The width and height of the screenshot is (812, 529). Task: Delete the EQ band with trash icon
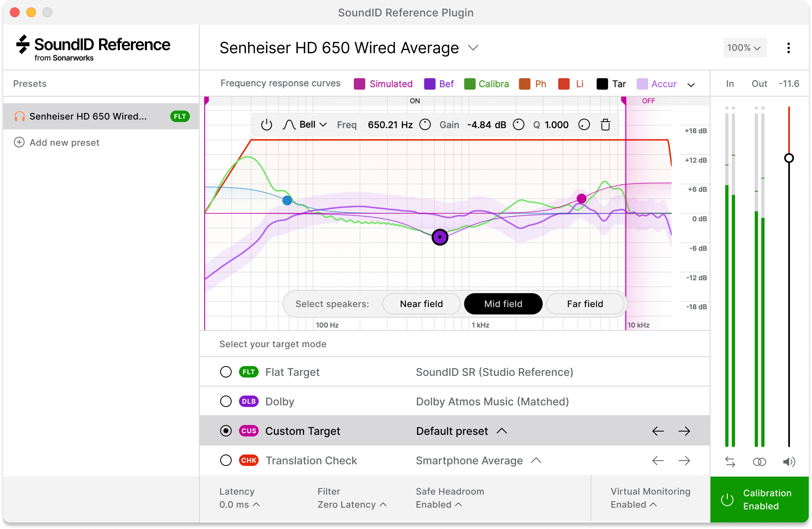click(x=605, y=125)
